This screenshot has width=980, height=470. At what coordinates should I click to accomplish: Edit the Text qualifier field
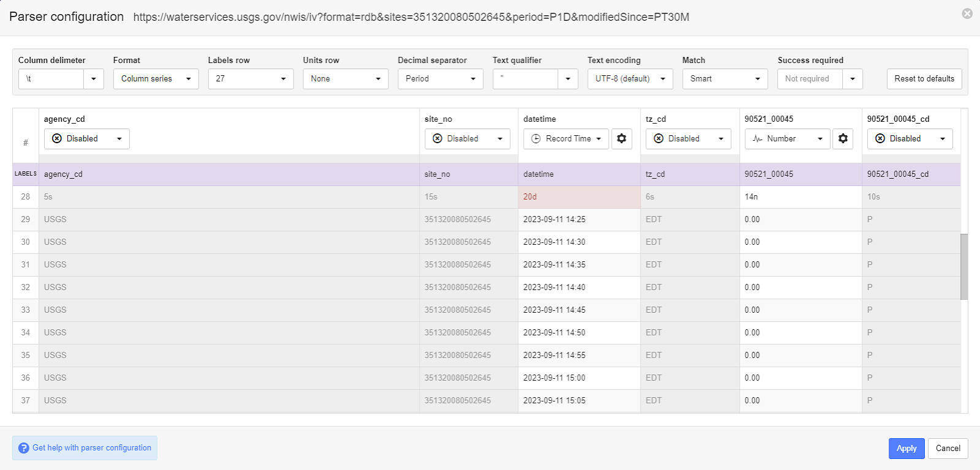point(526,79)
